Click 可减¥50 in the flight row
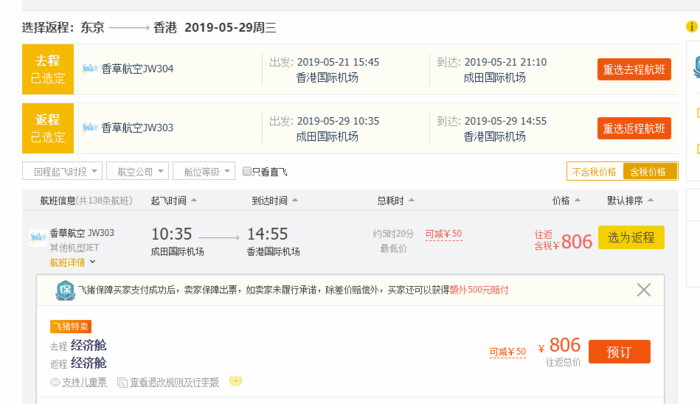Viewport: 700px width, 404px height. coord(443,234)
